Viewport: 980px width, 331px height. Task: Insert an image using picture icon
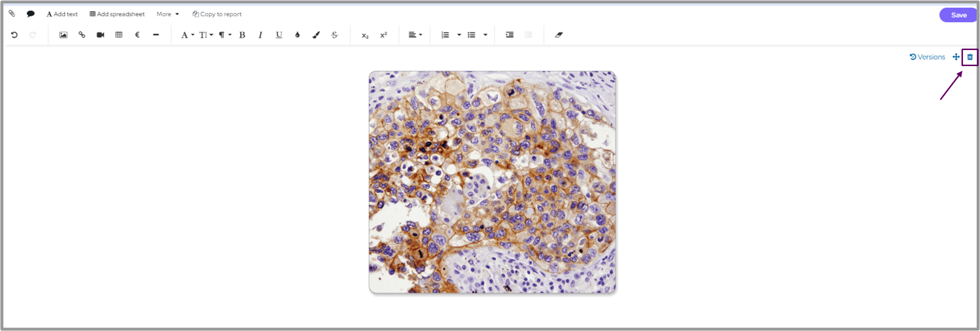(63, 35)
